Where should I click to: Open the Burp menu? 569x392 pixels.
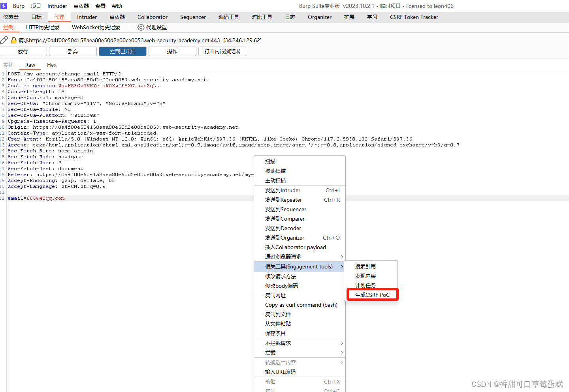point(19,6)
